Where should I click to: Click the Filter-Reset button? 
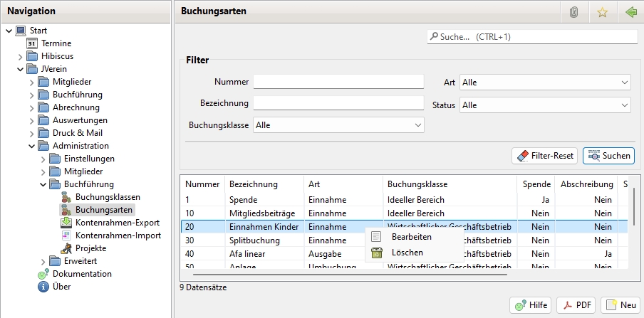coord(544,155)
